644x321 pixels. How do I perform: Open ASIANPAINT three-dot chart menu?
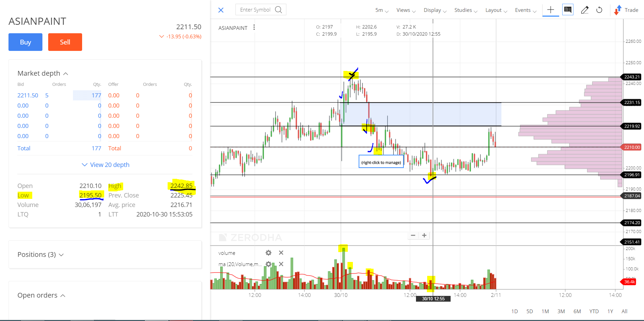(254, 27)
